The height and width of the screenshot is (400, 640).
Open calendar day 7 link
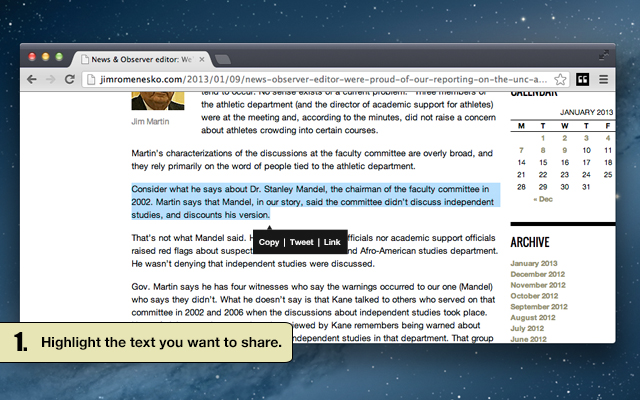click(521, 150)
